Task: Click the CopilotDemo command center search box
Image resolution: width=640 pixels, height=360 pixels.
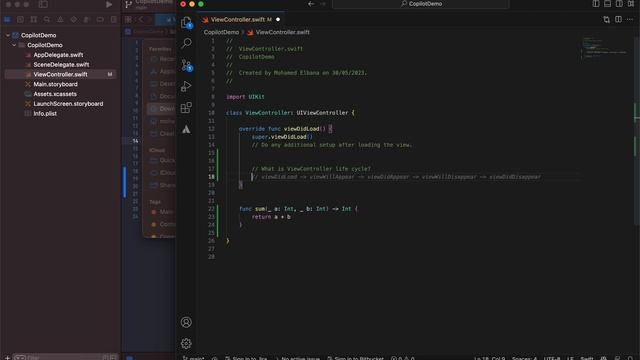Action: point(421,4)
